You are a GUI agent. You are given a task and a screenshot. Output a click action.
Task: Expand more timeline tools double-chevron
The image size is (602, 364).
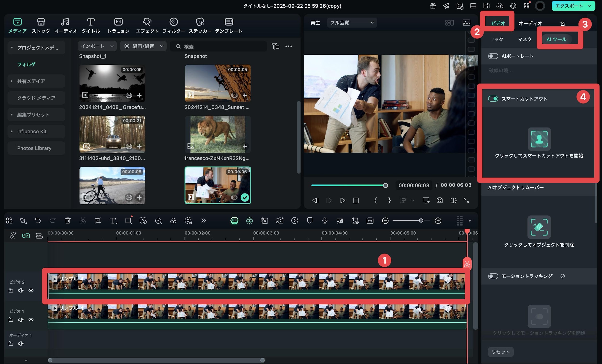203,221
